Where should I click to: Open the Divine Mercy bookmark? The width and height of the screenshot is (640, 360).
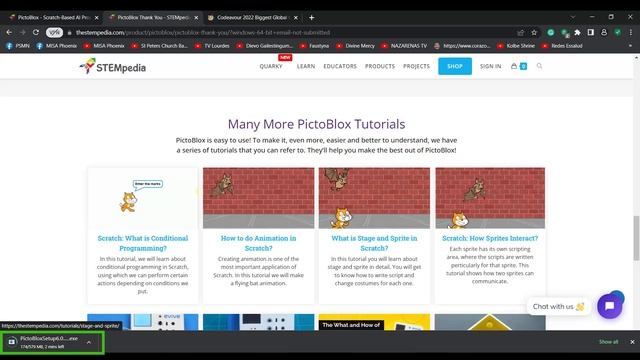(x=356, y=46)
